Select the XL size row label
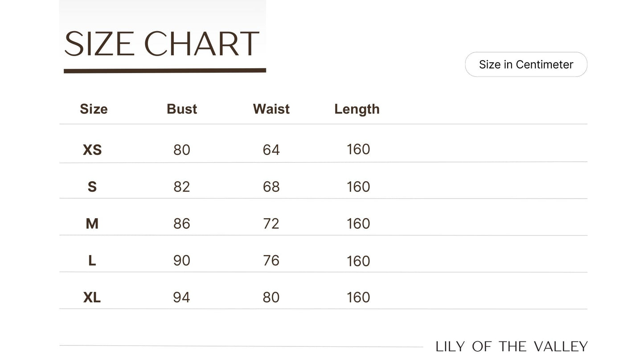 [x=92, y=297]
